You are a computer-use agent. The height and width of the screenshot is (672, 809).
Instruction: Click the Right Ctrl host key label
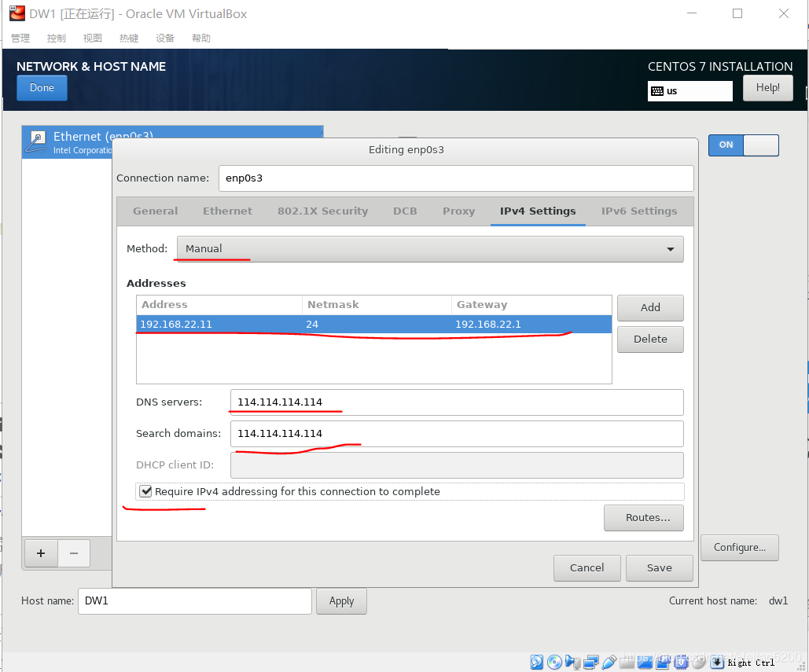752,663
